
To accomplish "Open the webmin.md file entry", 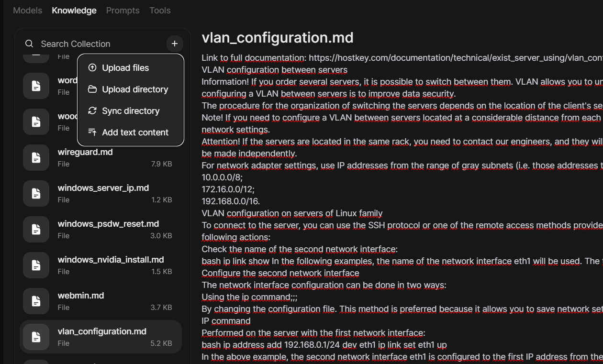I will [81, 296].
